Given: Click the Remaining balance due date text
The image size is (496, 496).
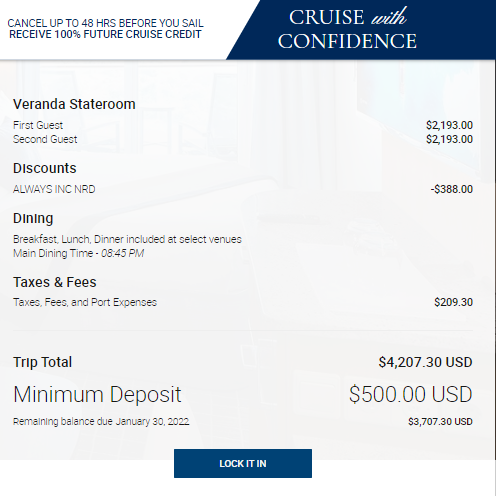Looking at the screenshot, I should point(101,422).
